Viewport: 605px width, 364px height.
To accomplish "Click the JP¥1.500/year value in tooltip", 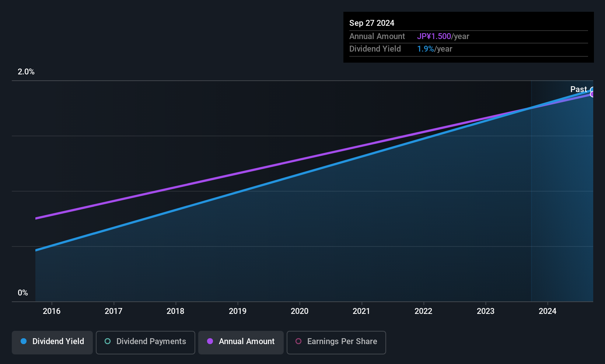I will tap(443, 36).
